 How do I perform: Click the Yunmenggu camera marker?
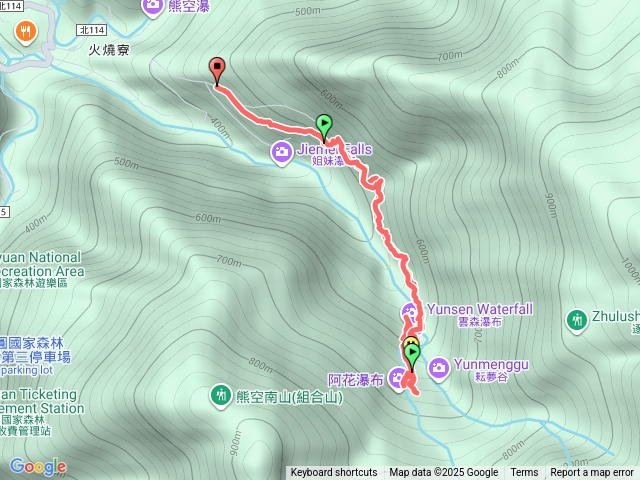(x=439, y=369)
